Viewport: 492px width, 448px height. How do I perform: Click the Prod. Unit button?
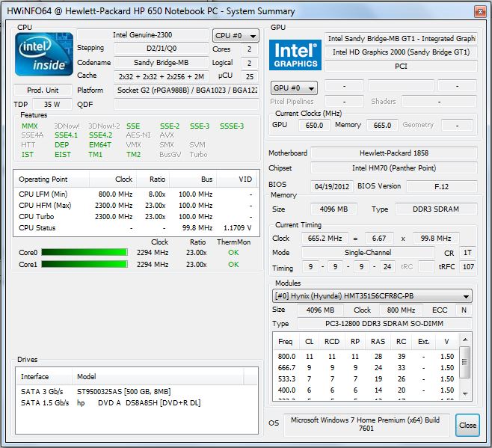coord(43,90)
